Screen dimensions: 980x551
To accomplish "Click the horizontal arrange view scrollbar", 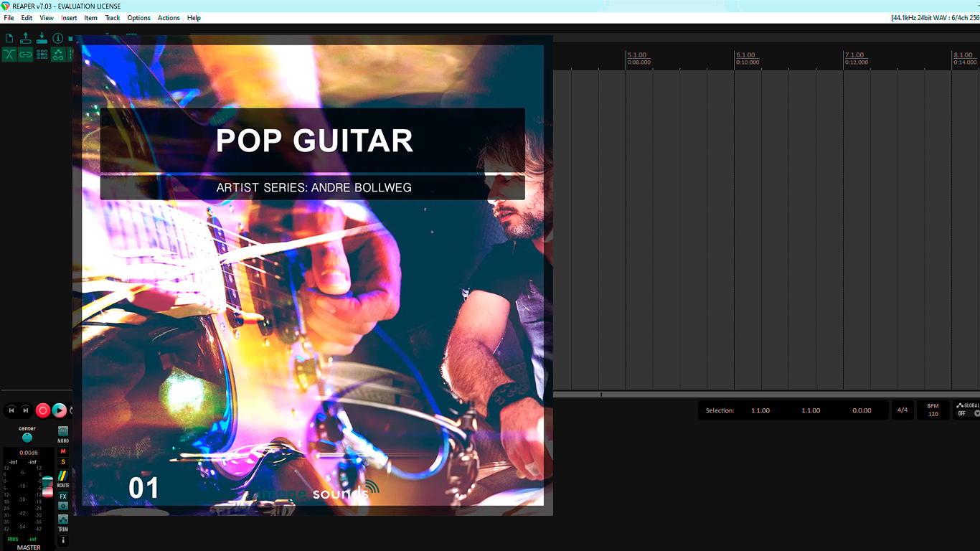I will [766, 394].
